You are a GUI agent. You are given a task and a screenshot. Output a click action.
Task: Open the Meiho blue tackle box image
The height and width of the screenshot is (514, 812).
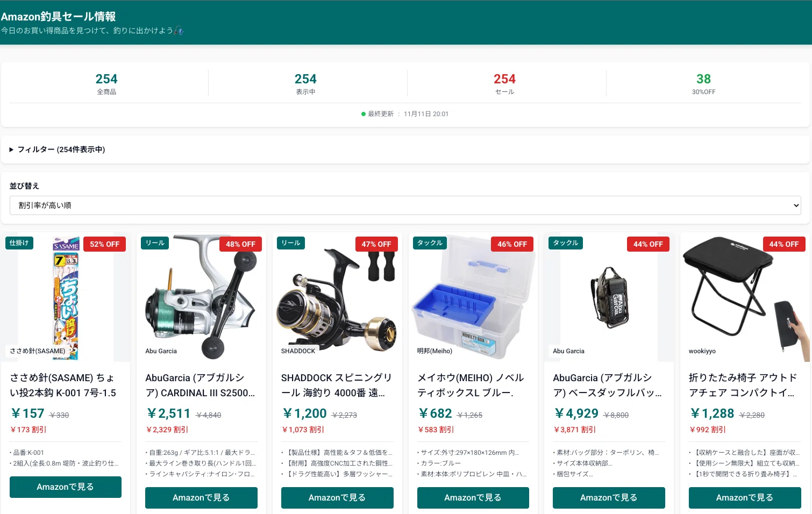[473, 297]
